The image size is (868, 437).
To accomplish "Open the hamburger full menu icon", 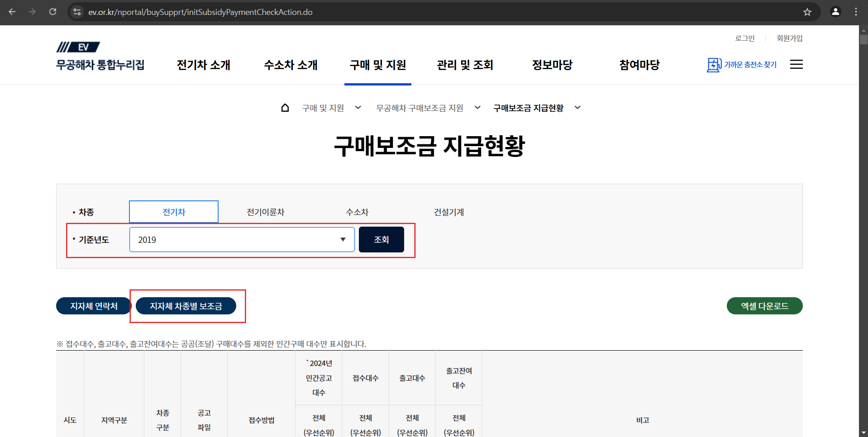I will 796,64.
